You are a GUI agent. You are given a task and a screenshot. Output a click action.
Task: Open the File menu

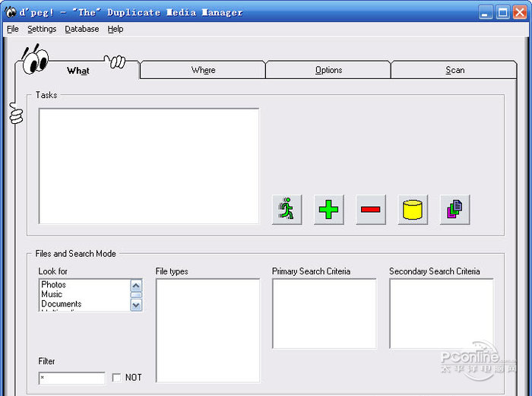(x=13, y=29)
